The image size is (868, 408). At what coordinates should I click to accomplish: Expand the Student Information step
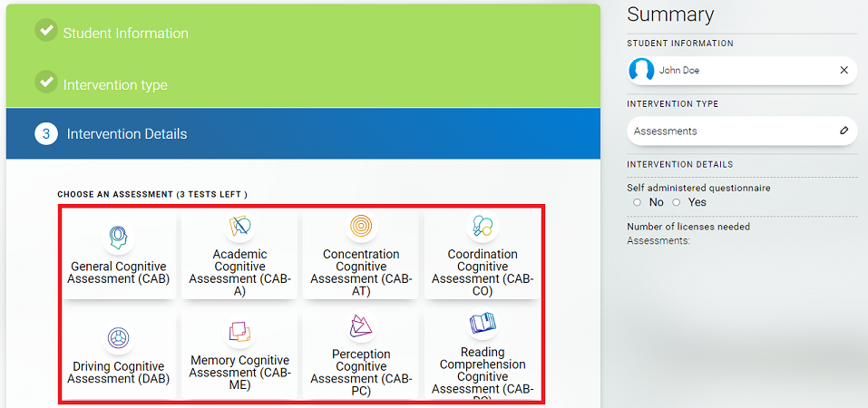point(126,34)
